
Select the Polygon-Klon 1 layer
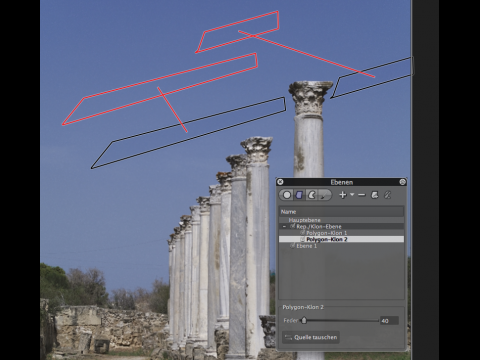pos(341,233)
